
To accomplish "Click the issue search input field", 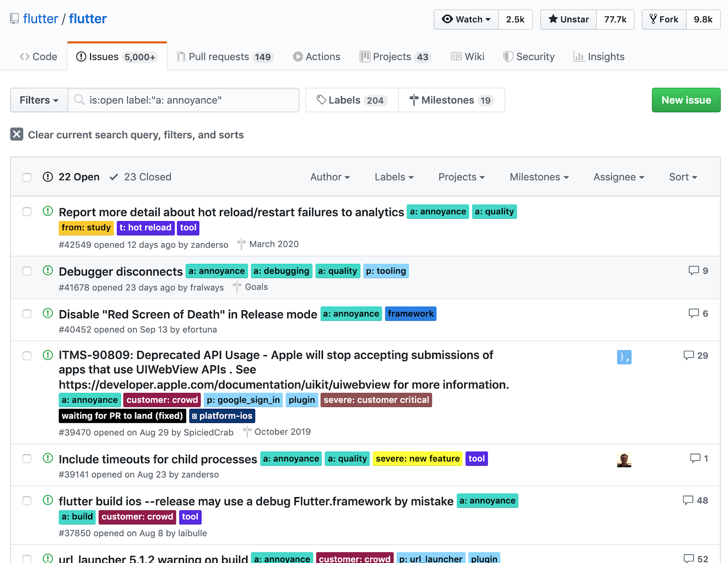I will point(183,100).
